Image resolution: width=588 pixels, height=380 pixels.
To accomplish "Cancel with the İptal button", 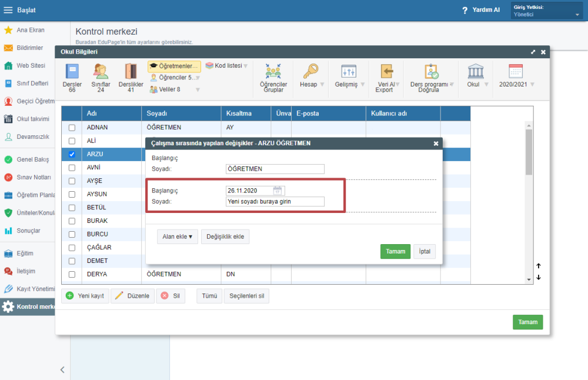I will pos(425,251).
